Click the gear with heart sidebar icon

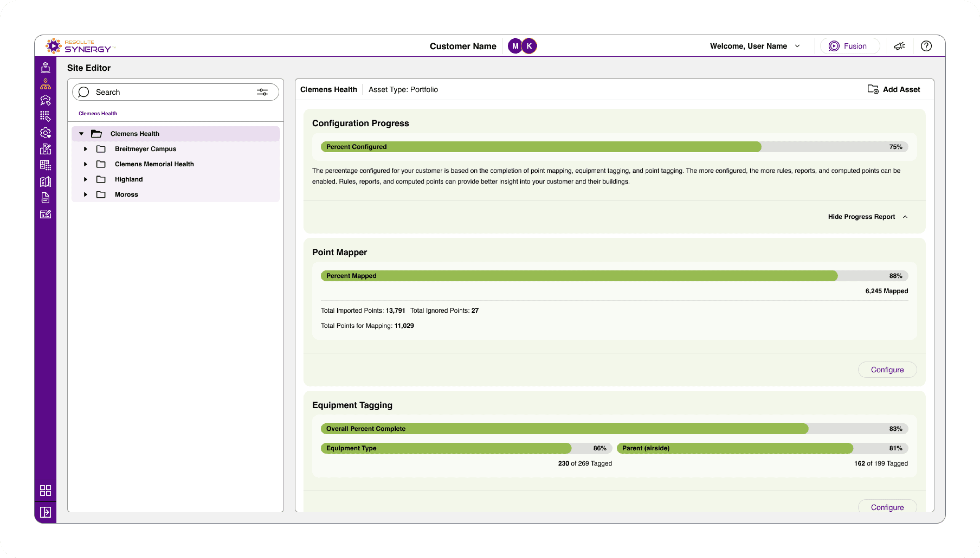coord(45,133)
